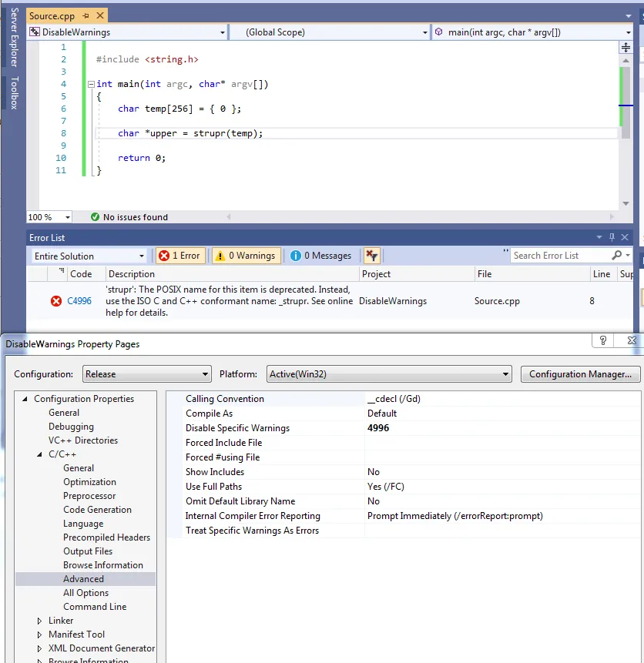Click the editor vertical scrollbar thumb
This screenshot has height=663, width=644.
click(x=626, y=102)
